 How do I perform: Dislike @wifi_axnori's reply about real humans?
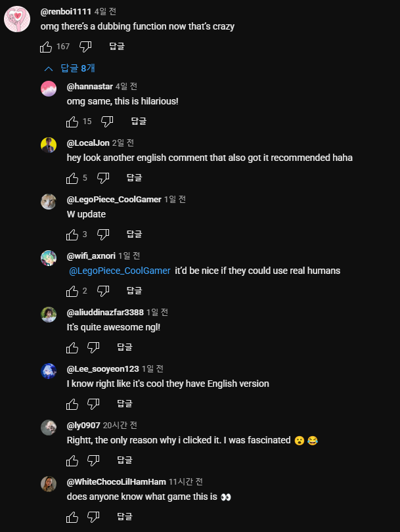(103, 291)
